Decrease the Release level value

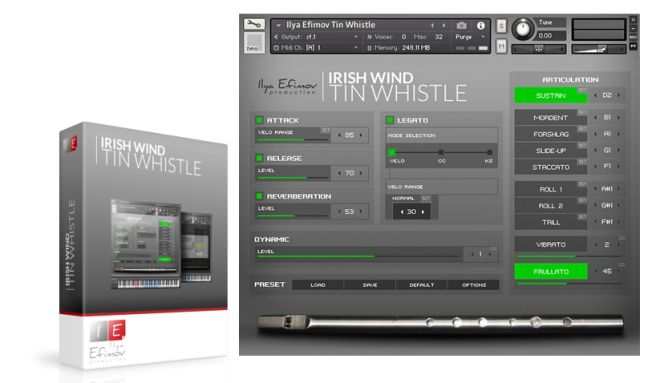pos(339,173)
